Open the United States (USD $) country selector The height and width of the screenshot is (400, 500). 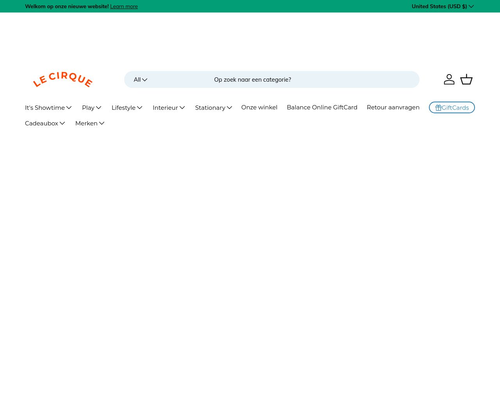click(x=442, y=6)
